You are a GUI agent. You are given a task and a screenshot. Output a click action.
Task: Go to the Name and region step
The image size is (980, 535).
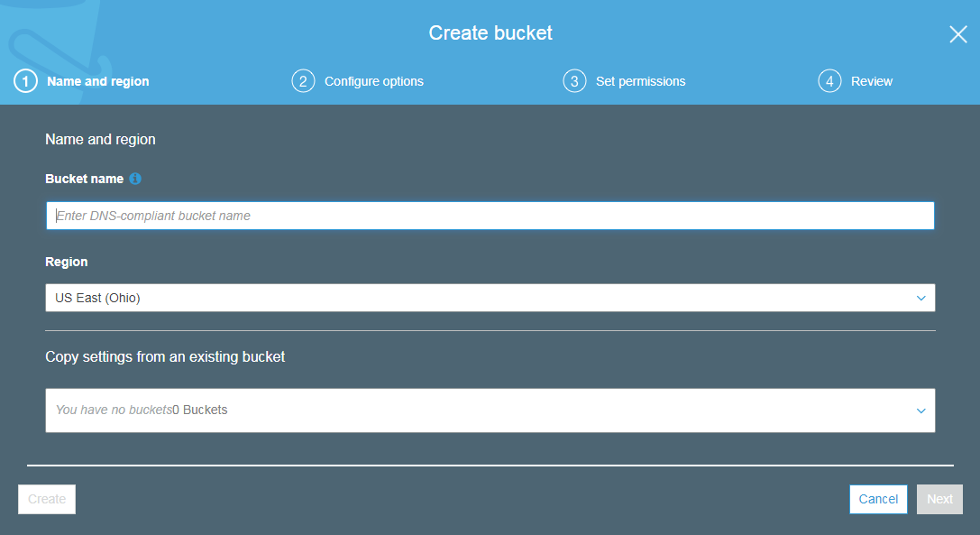(x=98, y=81)
